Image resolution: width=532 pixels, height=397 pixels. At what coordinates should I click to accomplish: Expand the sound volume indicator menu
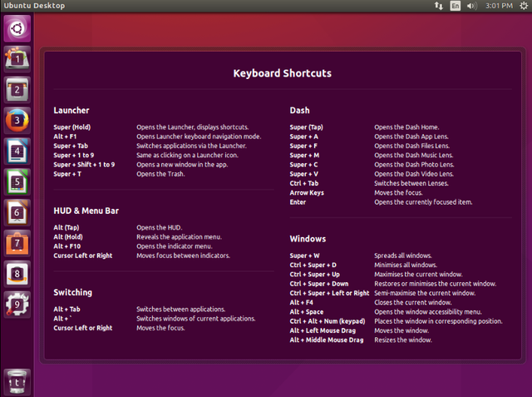[x=472, y=6]
